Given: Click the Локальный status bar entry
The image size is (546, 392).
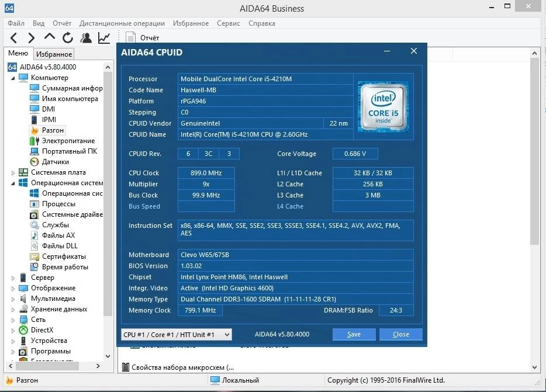Looking at the screenshot, I should 235,380.
